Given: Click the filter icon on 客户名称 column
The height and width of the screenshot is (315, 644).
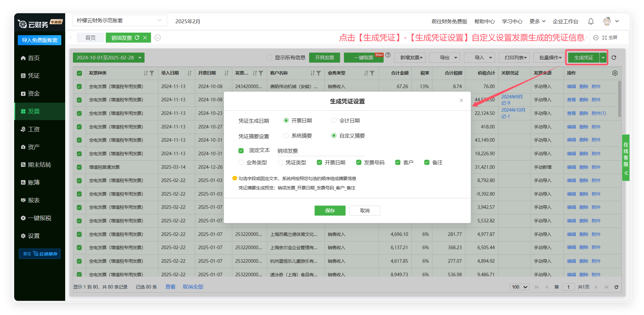Looking at the screenshot, I should (x=318, y=73).
